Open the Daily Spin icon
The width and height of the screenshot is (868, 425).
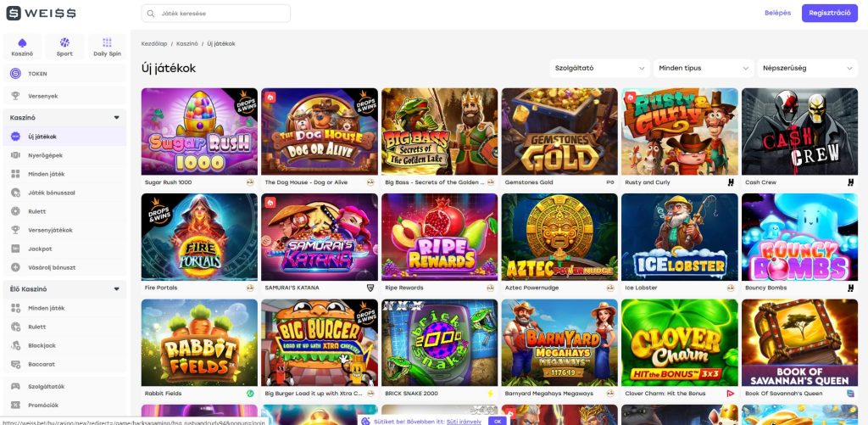pos(107,42)
